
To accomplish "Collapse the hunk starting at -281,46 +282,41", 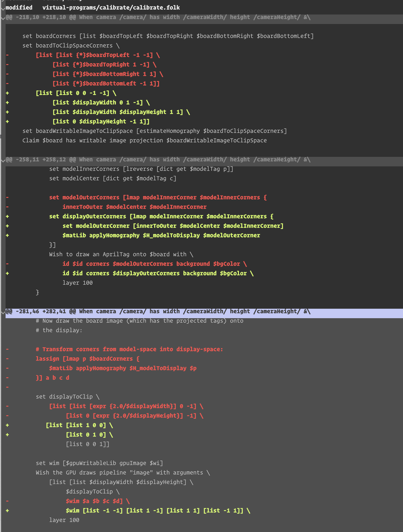I will [x=3, y=312].
